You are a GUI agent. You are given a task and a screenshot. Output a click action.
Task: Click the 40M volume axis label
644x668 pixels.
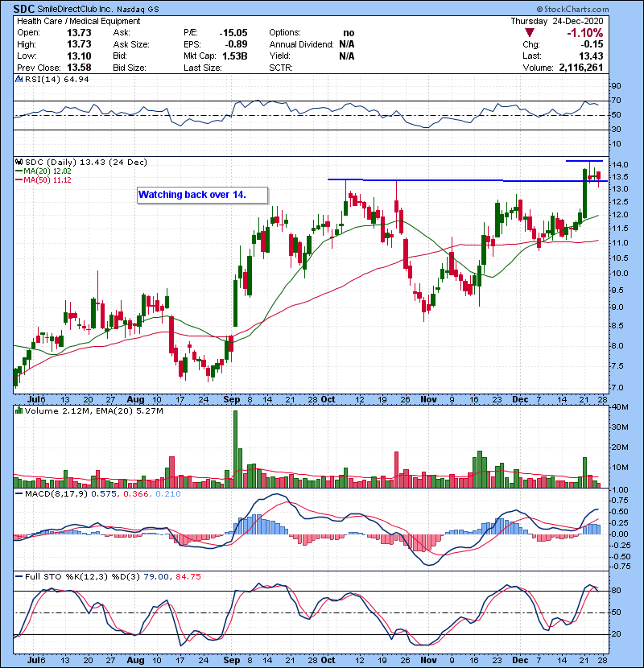coord(620,407)
